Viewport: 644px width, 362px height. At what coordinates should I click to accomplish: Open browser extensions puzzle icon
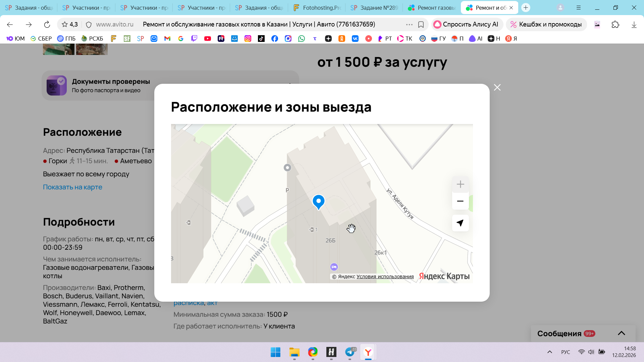(x=615, y=24)
